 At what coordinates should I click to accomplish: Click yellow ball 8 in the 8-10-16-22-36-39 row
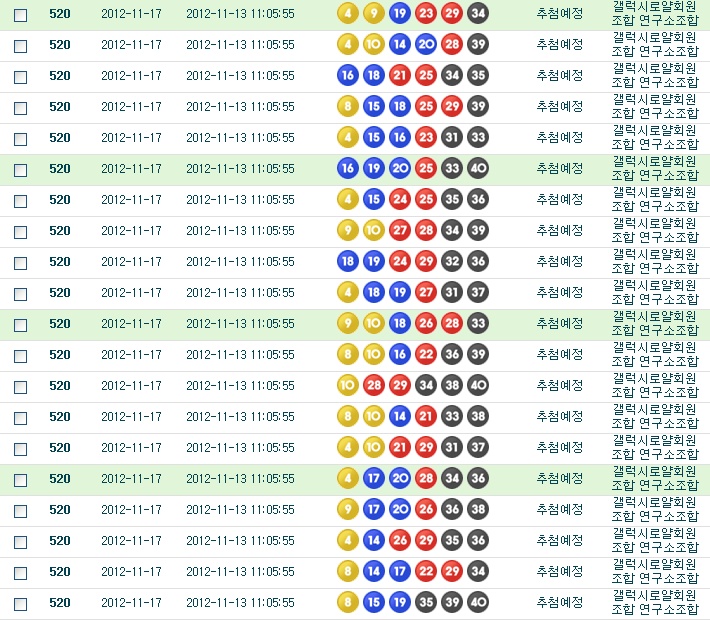pyautogui.click(x=347, y=354)
